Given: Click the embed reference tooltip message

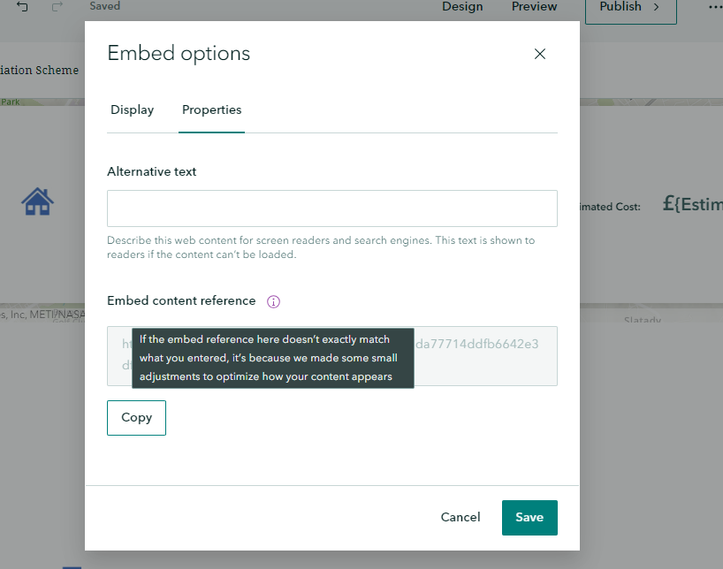Looking at the screenshot, I should (x=273, y=358).
